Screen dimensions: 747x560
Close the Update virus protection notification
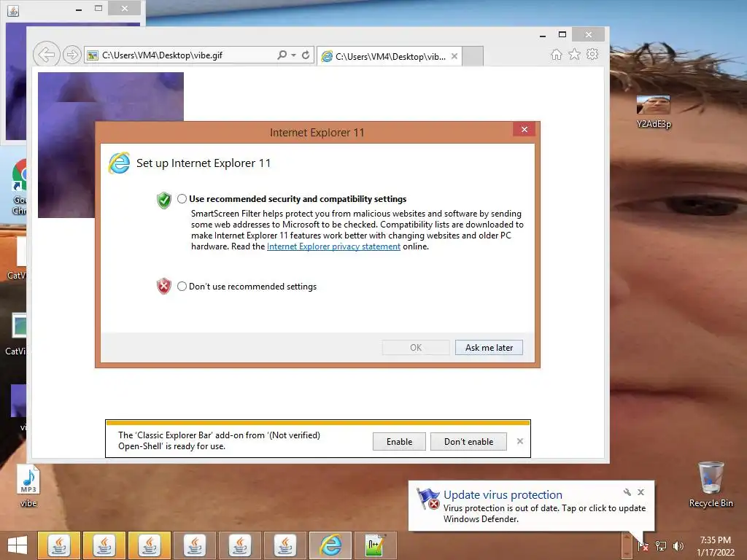pos(640,492)
